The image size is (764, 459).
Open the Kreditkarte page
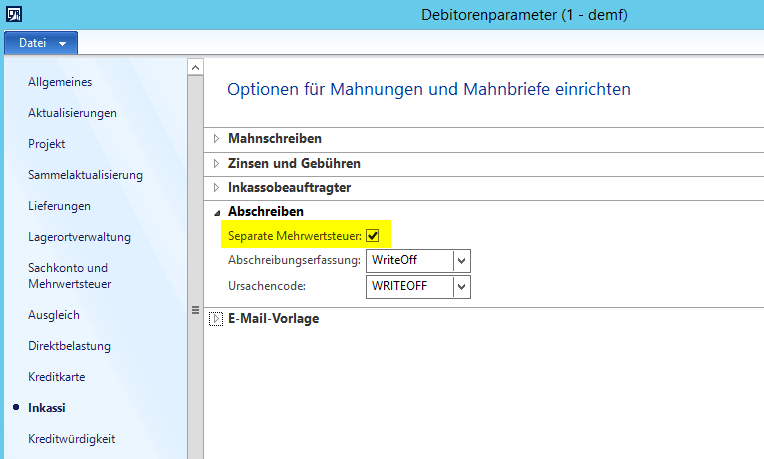[x=56, y=377]
